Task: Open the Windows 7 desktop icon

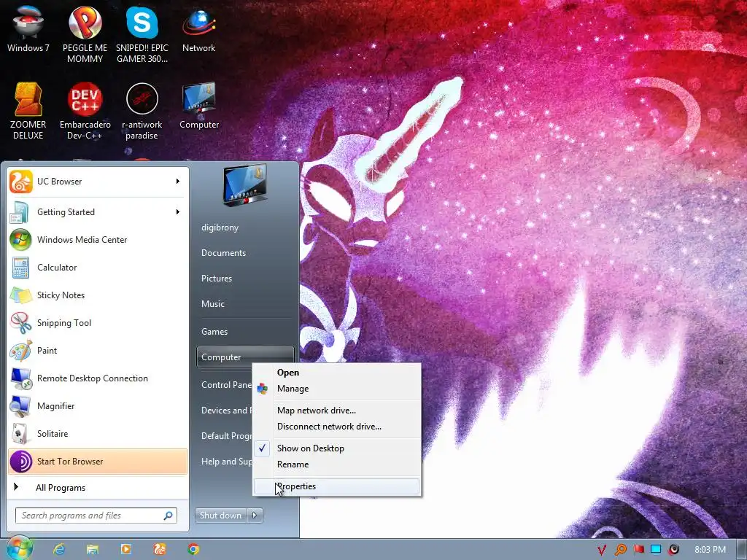Action: [x=28, y=28]
